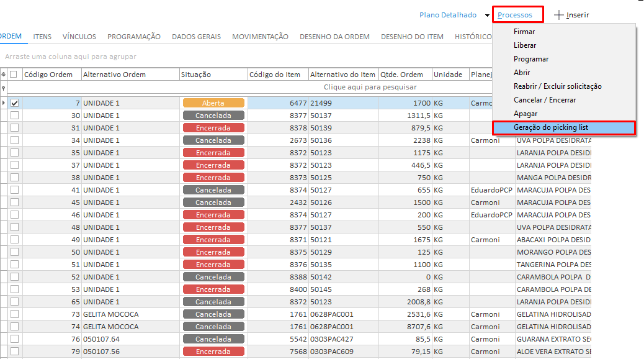Image resolution: width=644 pixels, height=359 pixels.
Task: Toggle the select-all checkbox in the header
Action: pos(14,75)
